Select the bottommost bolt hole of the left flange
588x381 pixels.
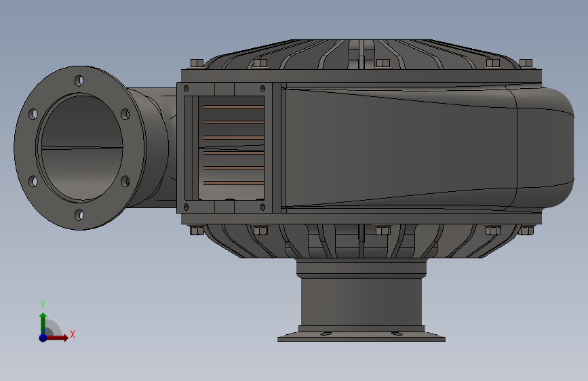coord(79,216)
